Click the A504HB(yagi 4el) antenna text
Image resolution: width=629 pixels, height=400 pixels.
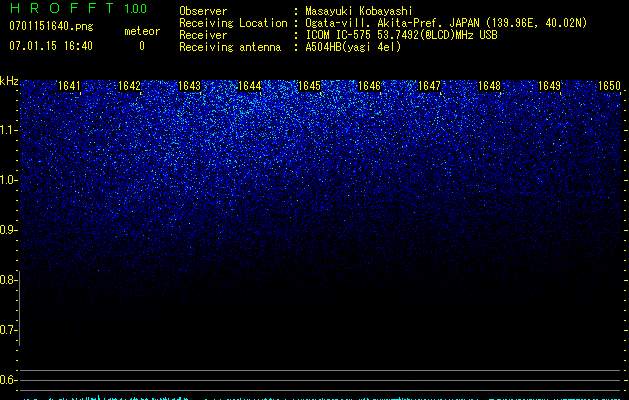[x=353, y=47]
